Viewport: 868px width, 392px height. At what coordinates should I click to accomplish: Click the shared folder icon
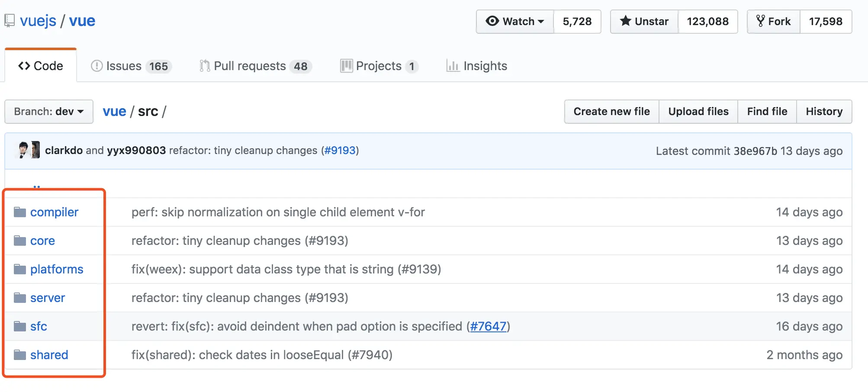coord(20,355)
